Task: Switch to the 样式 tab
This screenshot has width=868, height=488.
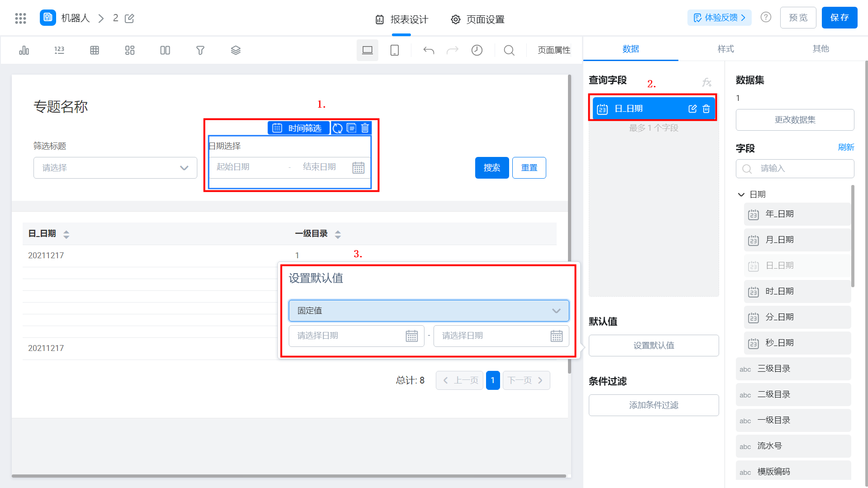Action: 725,49
